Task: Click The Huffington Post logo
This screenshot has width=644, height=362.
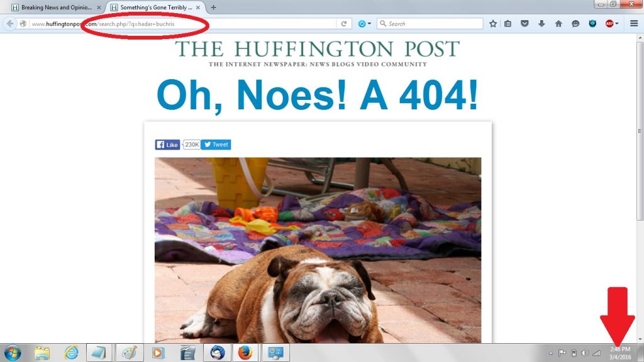Action: [x=317, y=53]
